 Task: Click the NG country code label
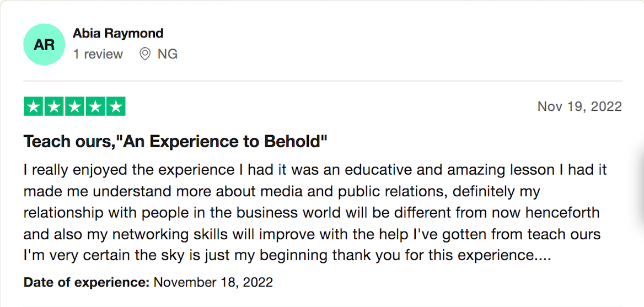click(168, 54)
